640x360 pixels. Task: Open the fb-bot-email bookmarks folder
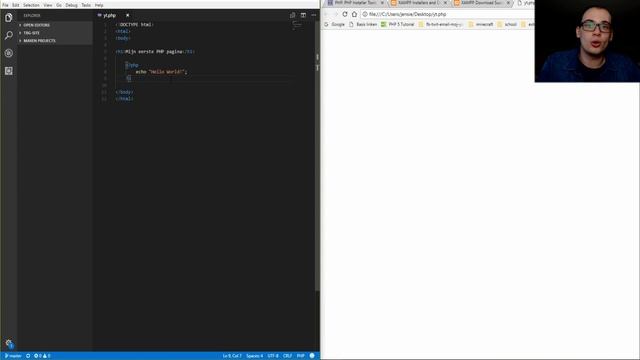441,24
